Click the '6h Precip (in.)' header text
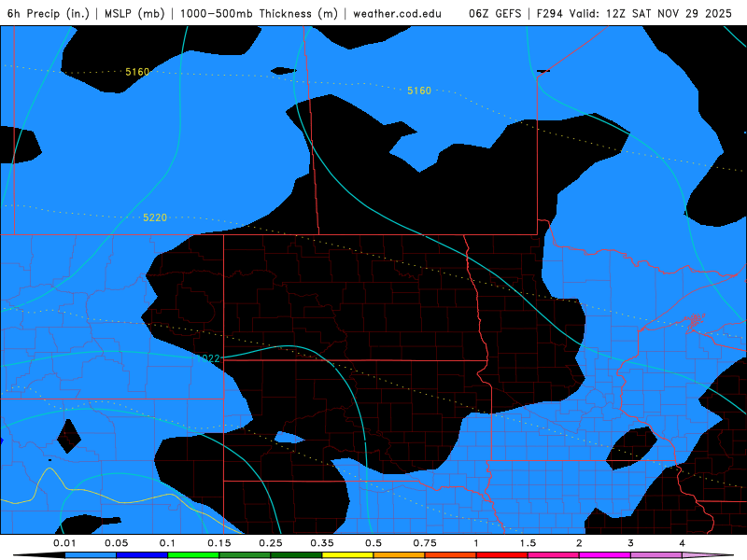The height and width of the screenshot is (560, 747). pyautogui.click(x=49, y=13)
